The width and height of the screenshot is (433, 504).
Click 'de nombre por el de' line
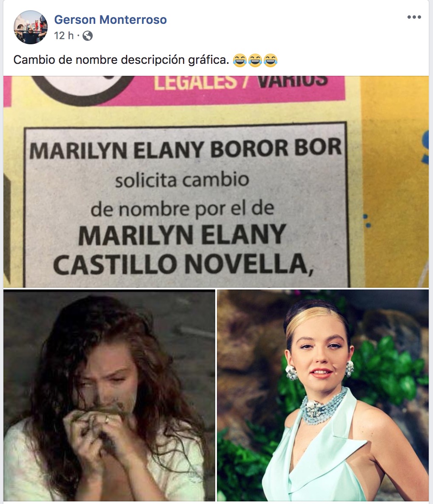(x=182, y=209)
